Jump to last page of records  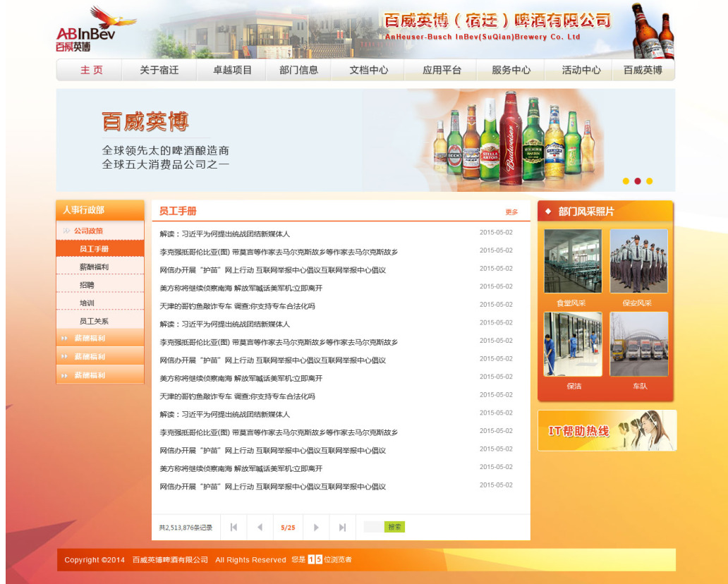pos(342,527)
